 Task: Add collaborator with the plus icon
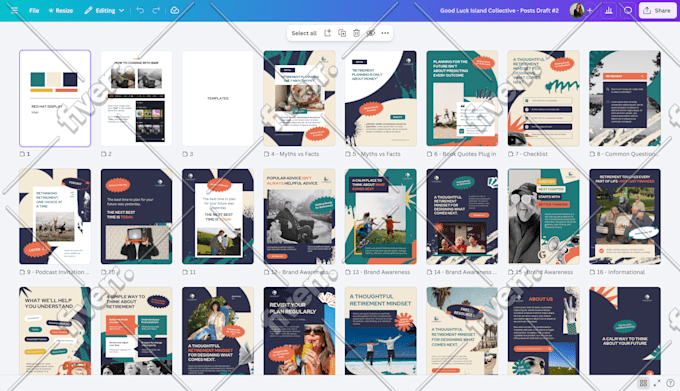click(590, 10)
